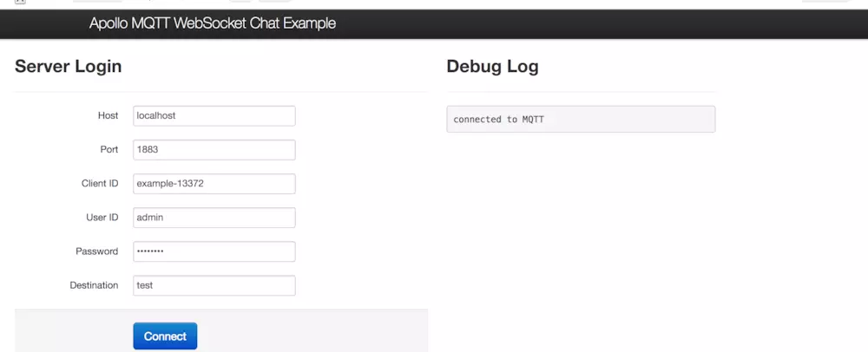The height and width of the screenshot is (352, 868).
Task: Click the Client ID label
Action: point(100,184)
